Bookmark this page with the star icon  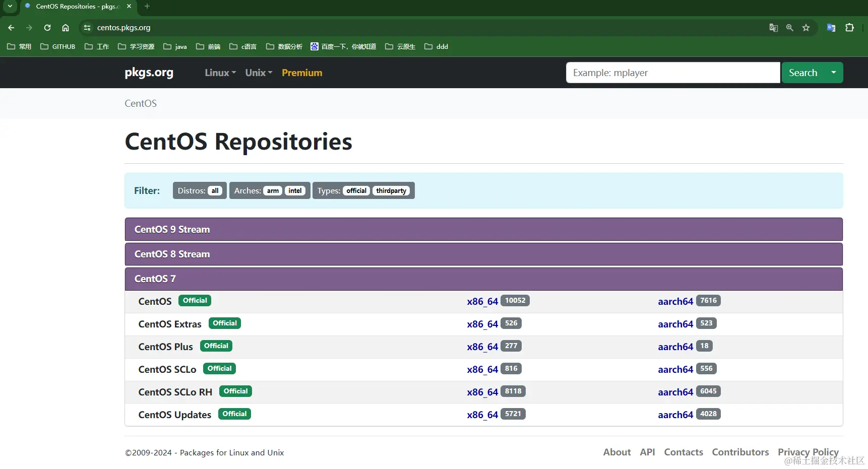[x=806, y=28]
